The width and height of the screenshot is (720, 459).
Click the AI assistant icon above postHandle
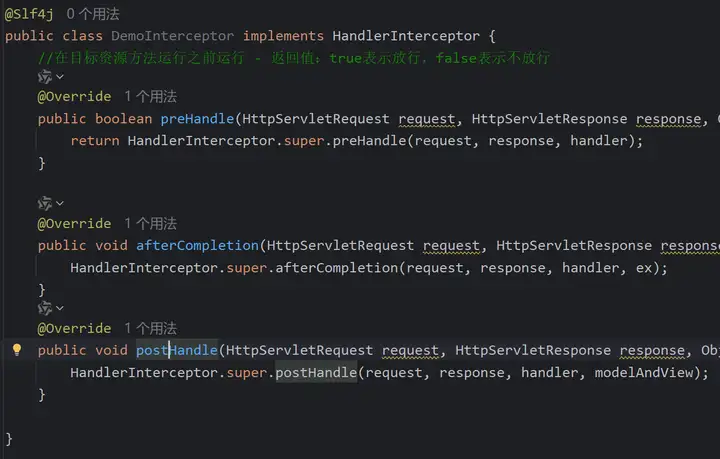click(45, 308)
